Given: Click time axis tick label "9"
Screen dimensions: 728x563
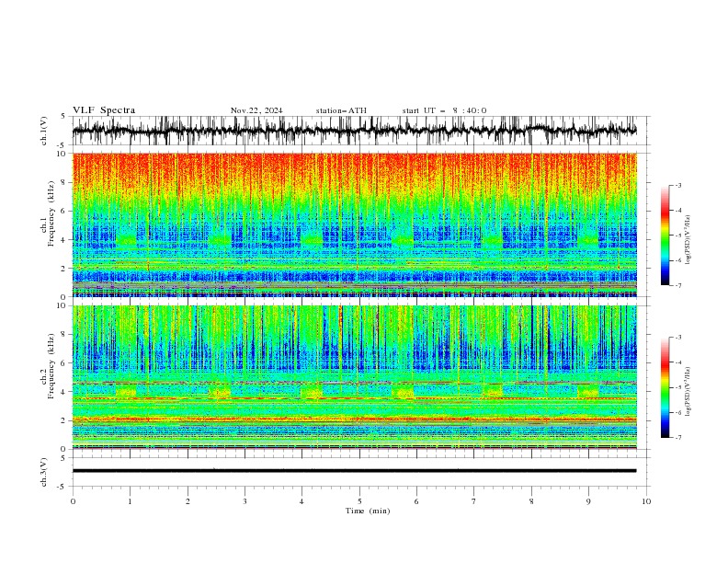Looking at the screenshot, I should click(x=588, y=501).
